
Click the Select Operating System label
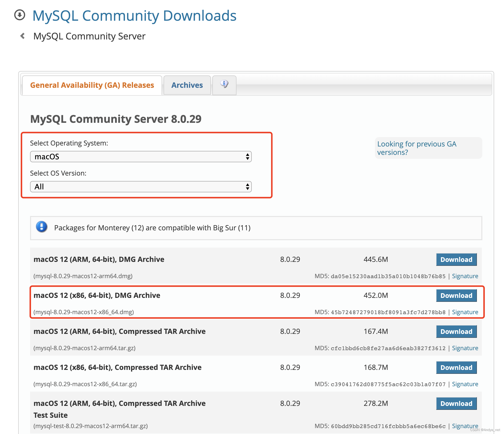tap(69, 143)
